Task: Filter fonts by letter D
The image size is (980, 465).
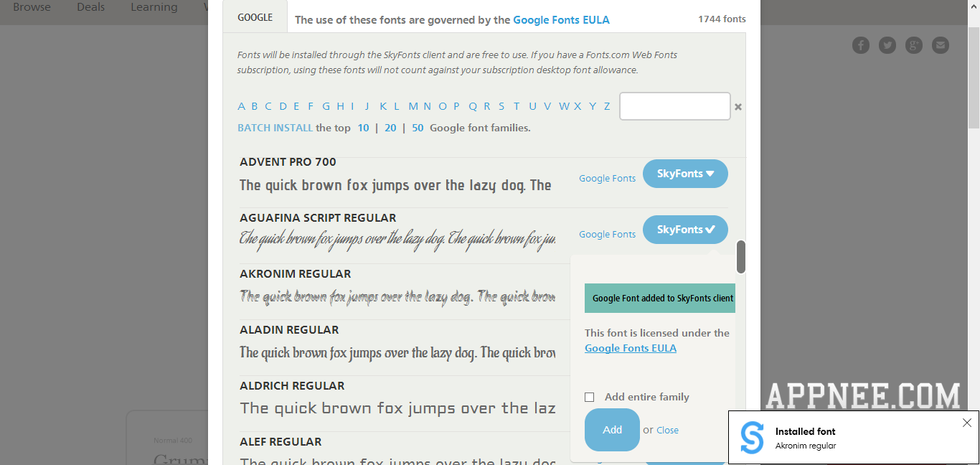Action: pos(283,106)
